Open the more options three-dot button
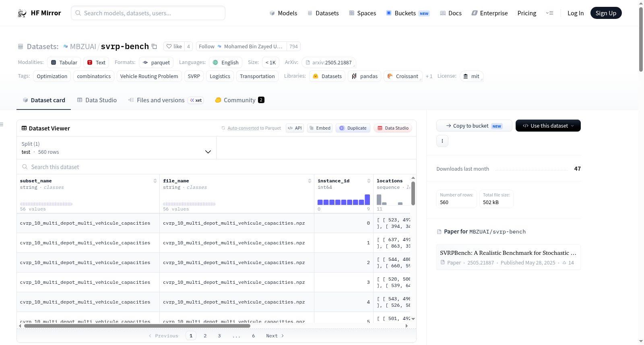The height and width of the screenshot is (345, 644). pos(442,141)
